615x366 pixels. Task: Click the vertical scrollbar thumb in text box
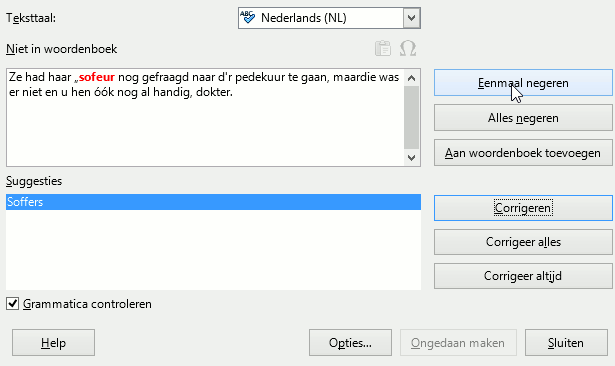point(411,118)
